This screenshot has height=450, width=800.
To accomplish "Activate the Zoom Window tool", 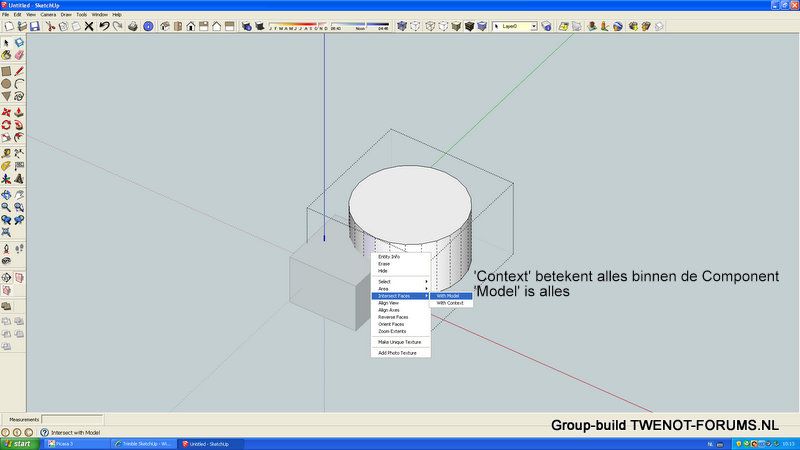I will click(x=19, y=208).
